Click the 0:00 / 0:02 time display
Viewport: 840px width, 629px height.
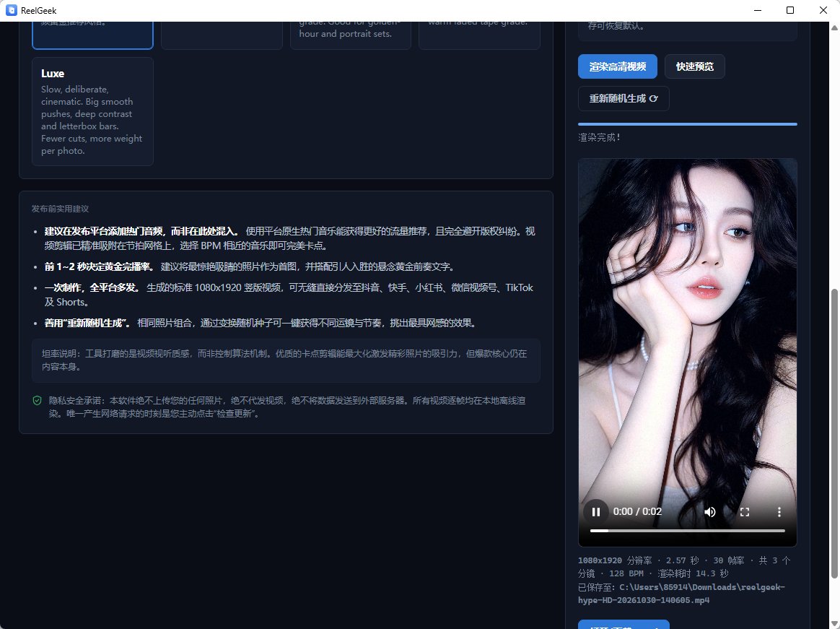click(637, 511)
